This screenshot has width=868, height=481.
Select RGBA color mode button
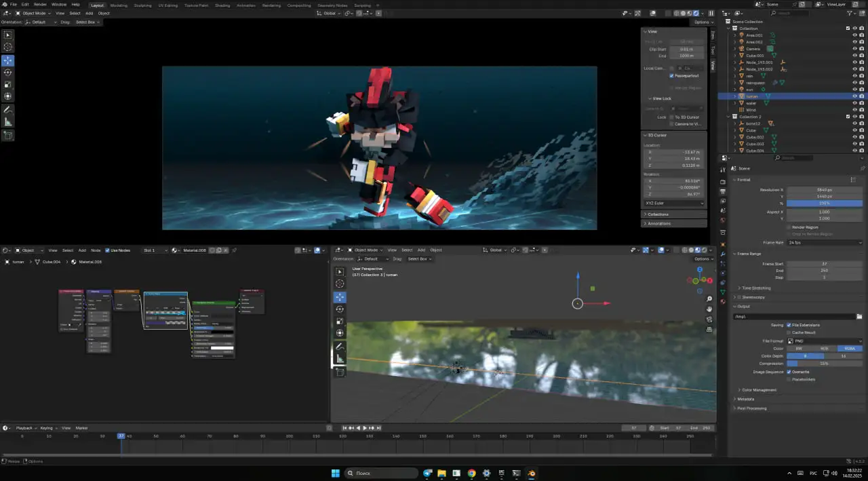coord(850,349)
